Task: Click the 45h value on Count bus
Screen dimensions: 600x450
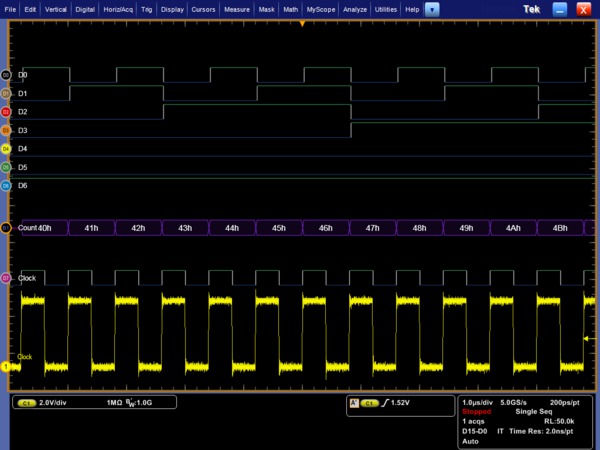Action: tap(278, 229)
